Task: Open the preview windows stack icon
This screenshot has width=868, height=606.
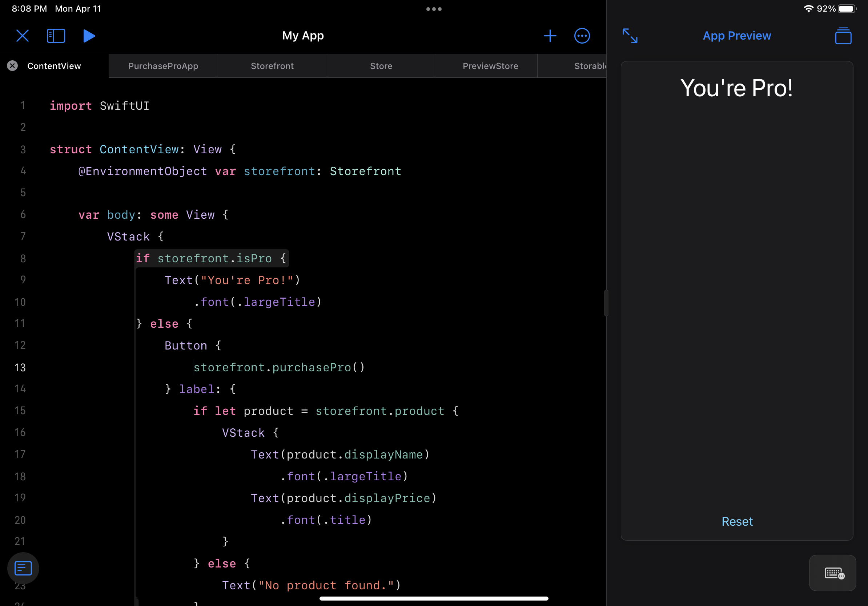Action: pyautogui.click(x=843, y=36)
